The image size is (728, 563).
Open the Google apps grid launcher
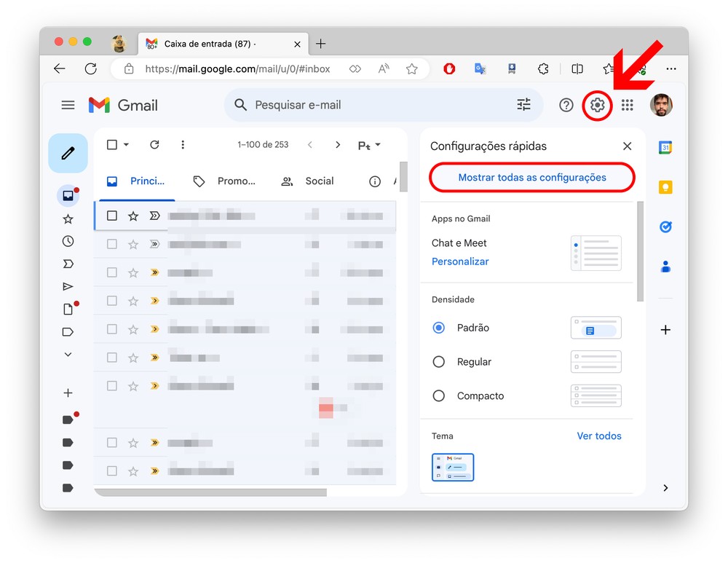pos(628,105)
